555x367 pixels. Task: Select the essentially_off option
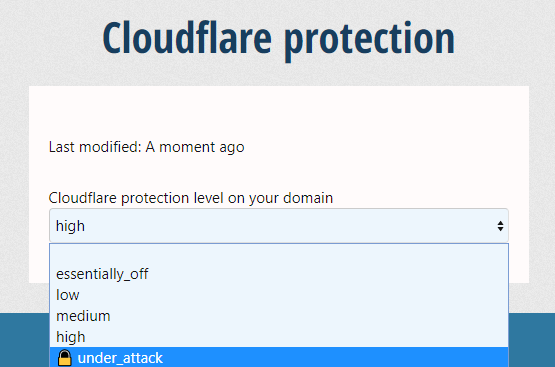279,274
